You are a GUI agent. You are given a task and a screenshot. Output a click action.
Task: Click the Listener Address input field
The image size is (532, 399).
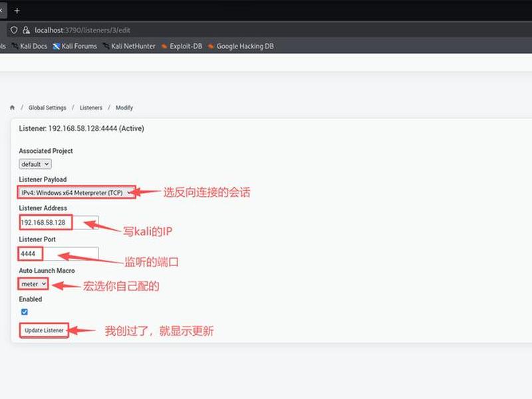pos(59,223)
